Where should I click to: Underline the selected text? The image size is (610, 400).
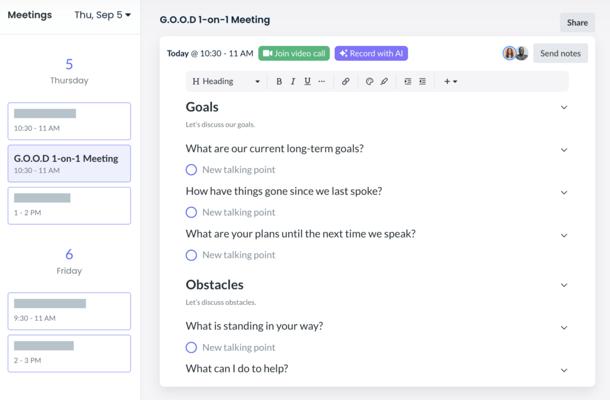(x=307, y=81)
